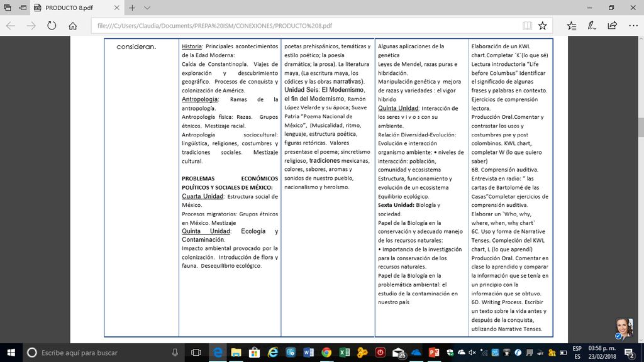Open Task View
The image size is (644, 362).
(196, 353)
